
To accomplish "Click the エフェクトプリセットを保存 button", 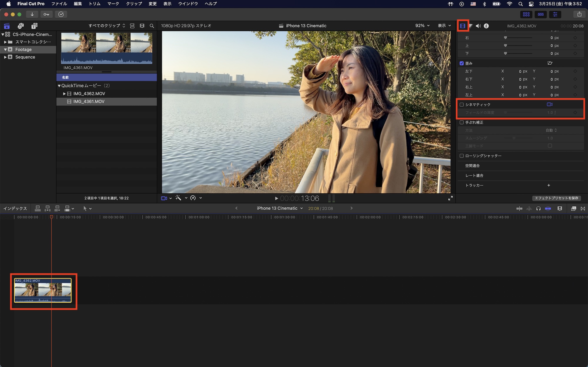I will (556, 198).
